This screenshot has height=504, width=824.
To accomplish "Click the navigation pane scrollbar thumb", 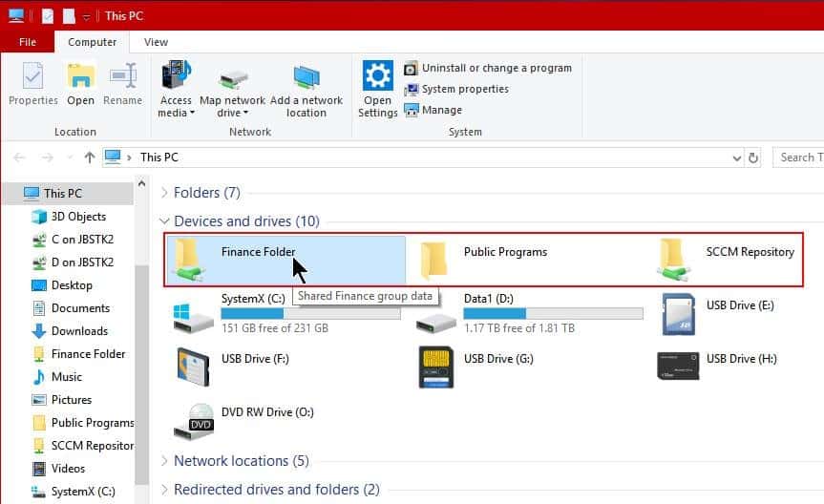I will pos(141,375).
